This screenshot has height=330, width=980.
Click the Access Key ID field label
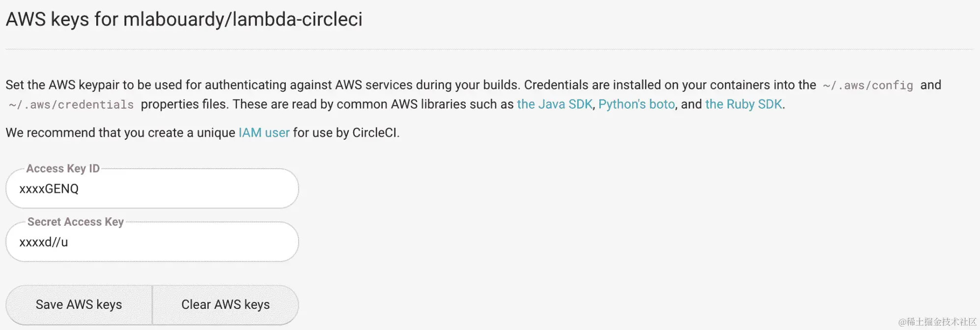pos(63,169)
